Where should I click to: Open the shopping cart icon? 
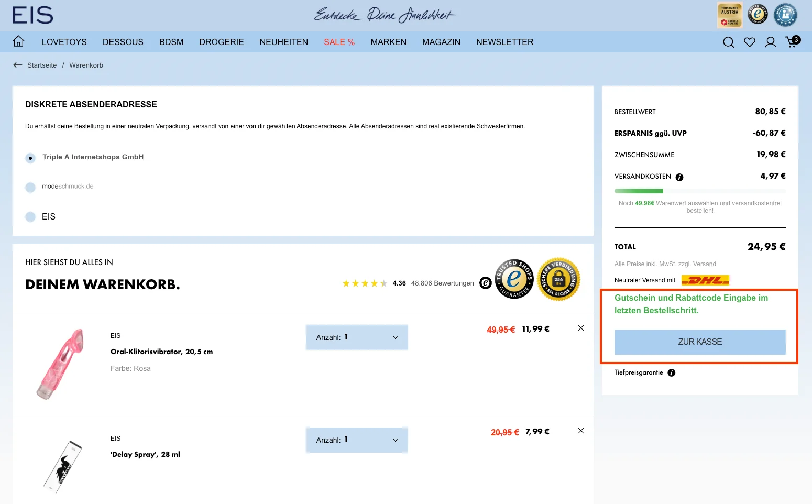[793, 41]
